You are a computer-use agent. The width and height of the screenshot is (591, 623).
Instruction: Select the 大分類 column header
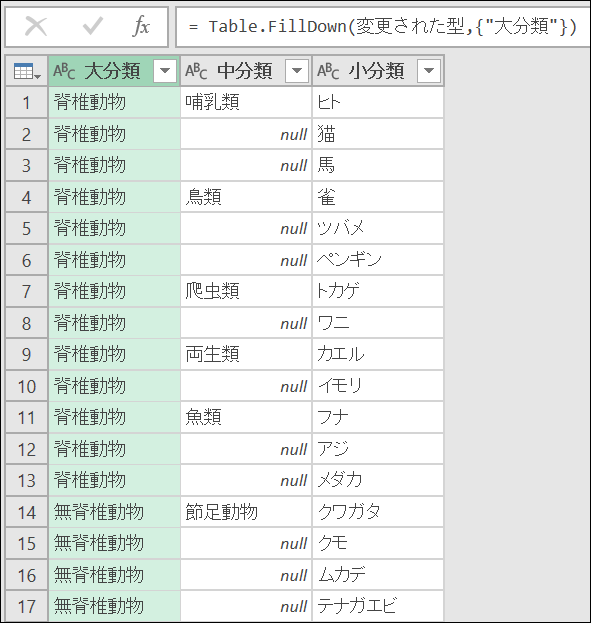click(x=114, y=71)
